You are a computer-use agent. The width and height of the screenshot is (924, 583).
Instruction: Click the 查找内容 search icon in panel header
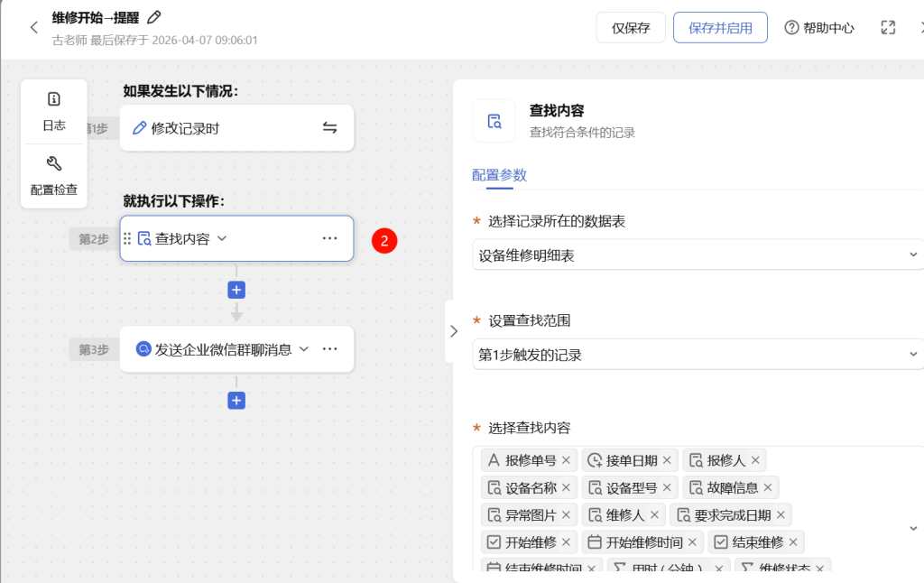pyautogui.click(x=494, y=121)
